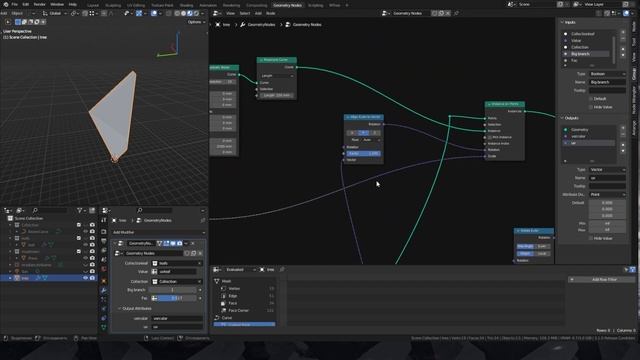Viewport: 640px width, 360px height.
Task: Select the tree object in outliner
Action: click(x=25, y=278)
